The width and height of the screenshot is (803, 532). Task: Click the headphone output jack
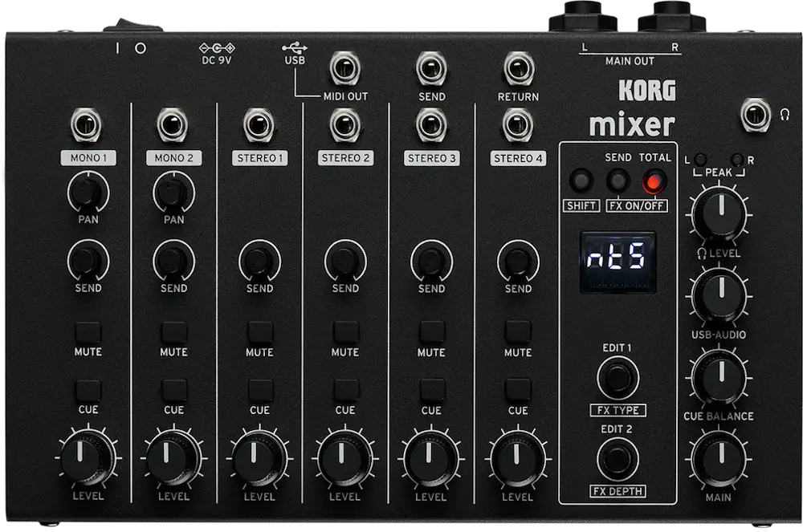tap(756, 115)
